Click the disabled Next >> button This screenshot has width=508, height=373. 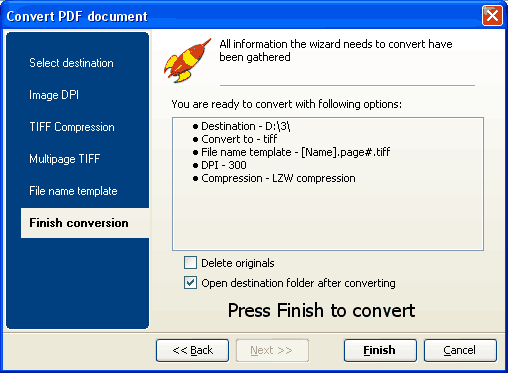272,350
